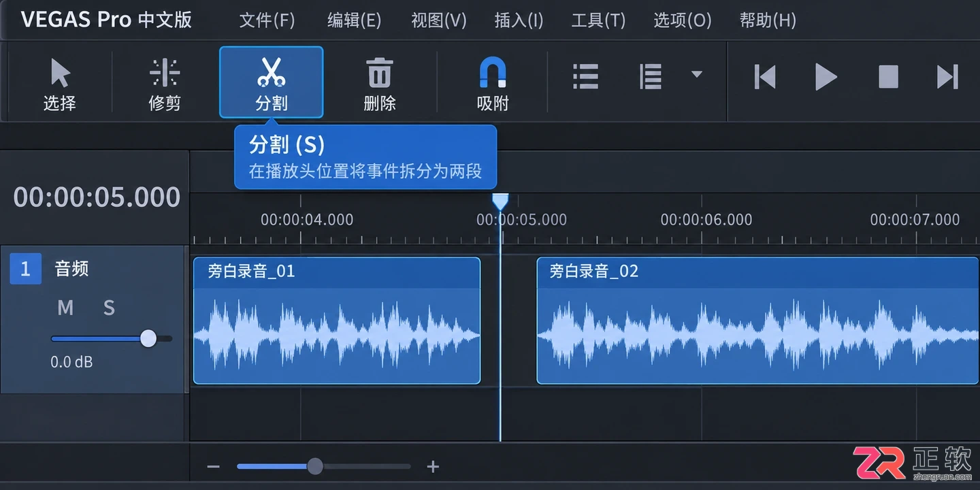980x490 pixels.
Task: Open the 编辑(E) menu
Action: 354,20
